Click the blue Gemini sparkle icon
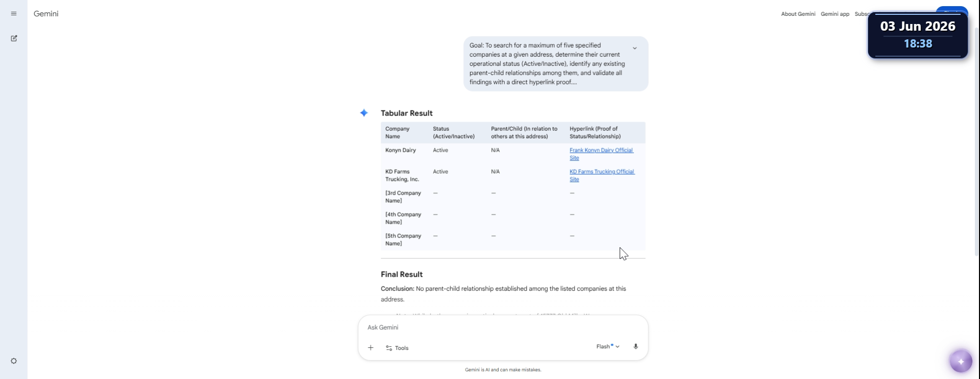Viewport: 980px width, 379px height. (364, 113)
